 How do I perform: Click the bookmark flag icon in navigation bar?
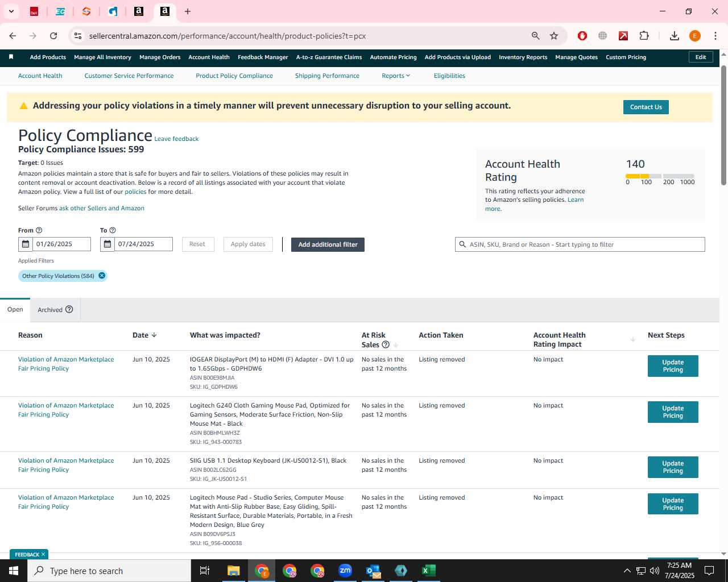point(11,57)
